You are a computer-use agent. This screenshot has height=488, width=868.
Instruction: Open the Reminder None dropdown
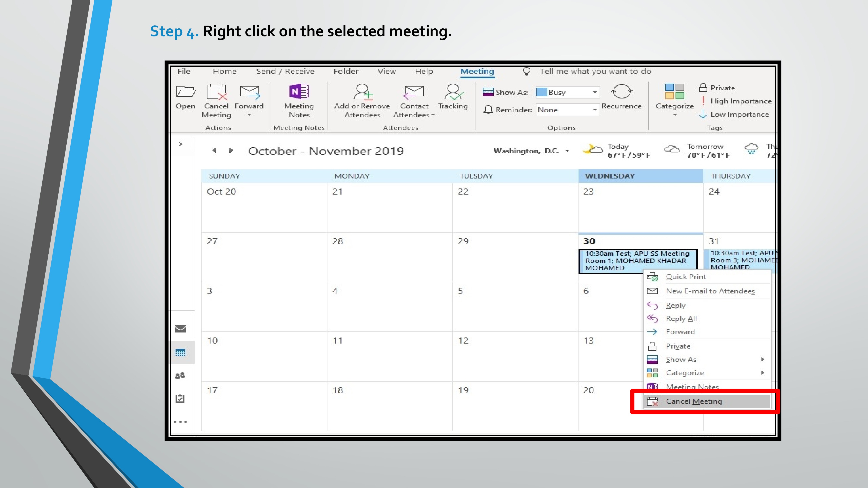595,110
